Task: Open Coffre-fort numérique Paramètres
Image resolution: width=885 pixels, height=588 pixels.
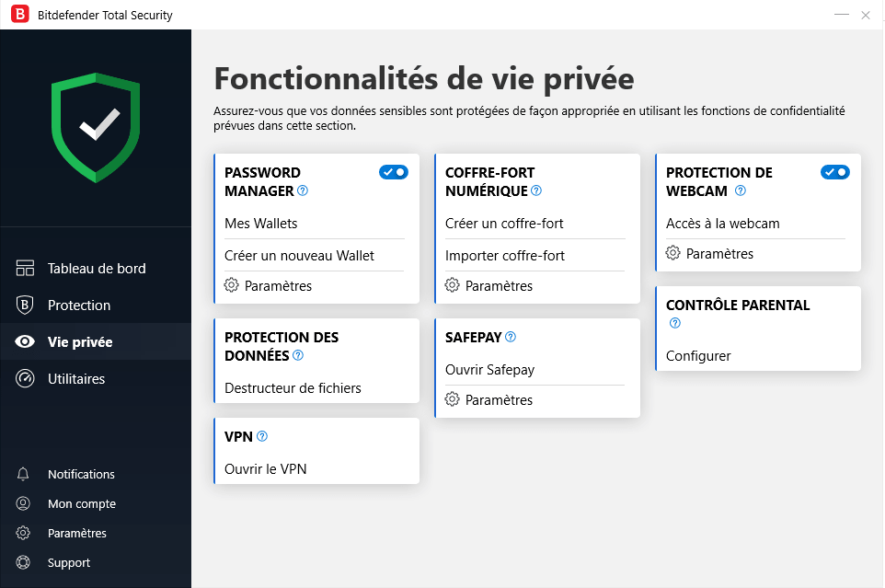Action: [499, 286]
